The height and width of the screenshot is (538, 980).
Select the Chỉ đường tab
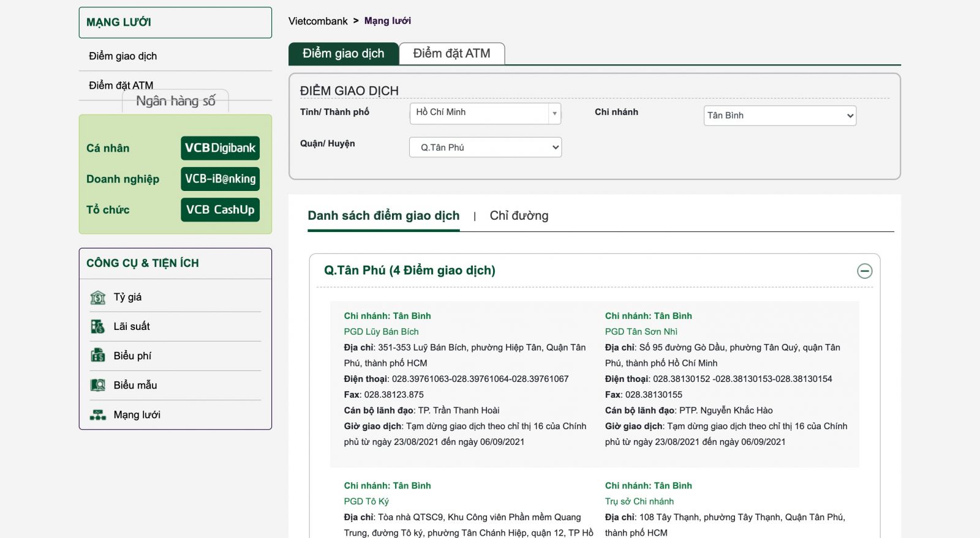pos(519,216)
